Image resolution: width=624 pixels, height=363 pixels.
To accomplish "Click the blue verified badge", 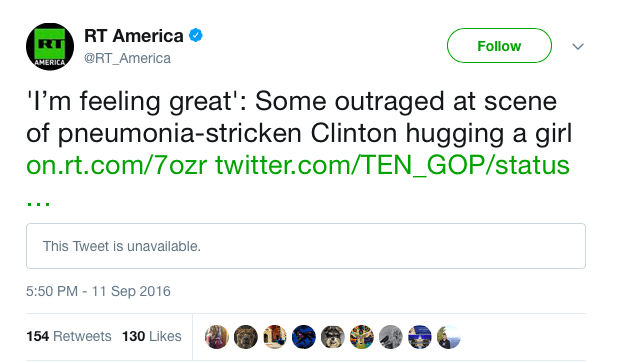I will 195,35.
